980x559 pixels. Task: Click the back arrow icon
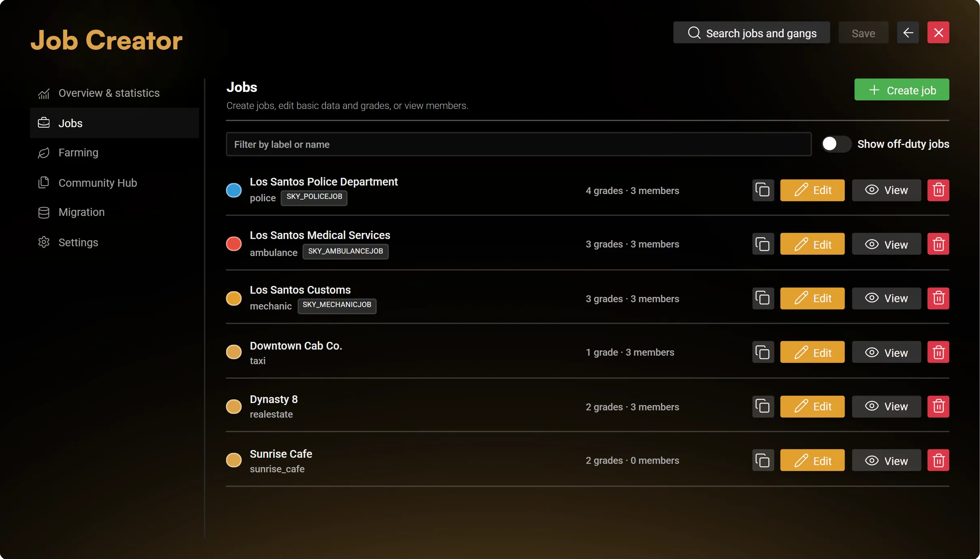click(x=908, y=32)
